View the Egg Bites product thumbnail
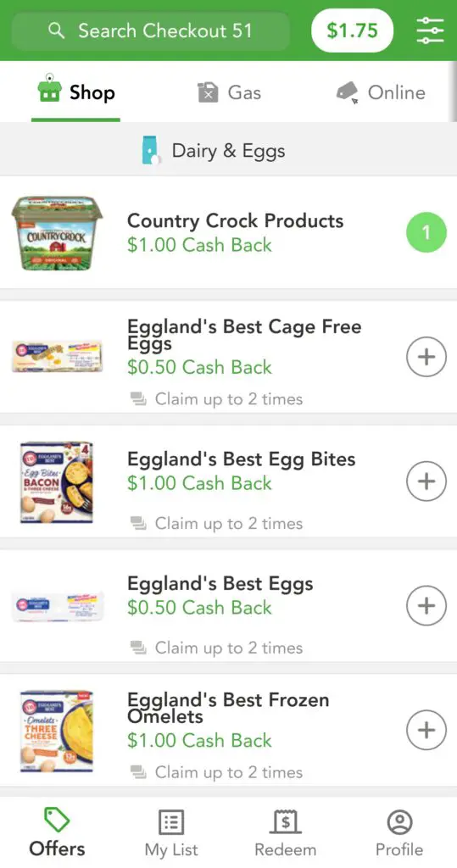 (57, 482)
